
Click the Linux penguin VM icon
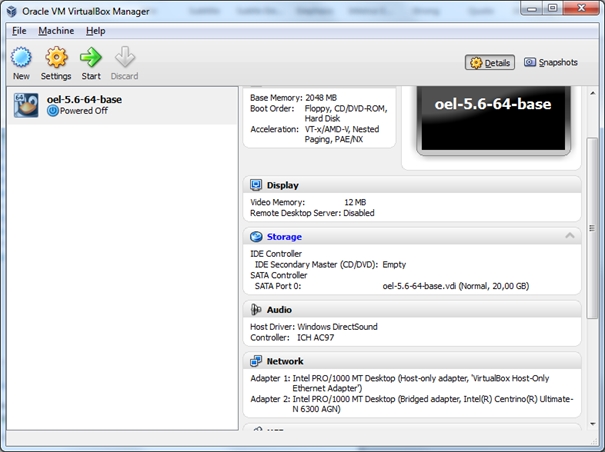pos(26,105)
